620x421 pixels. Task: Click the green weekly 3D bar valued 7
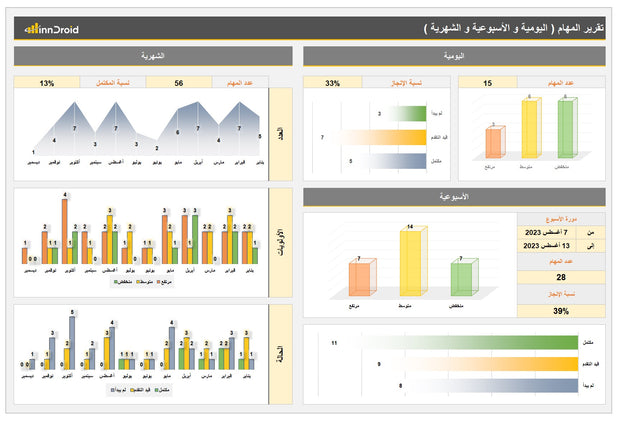[x=464, y=277]
